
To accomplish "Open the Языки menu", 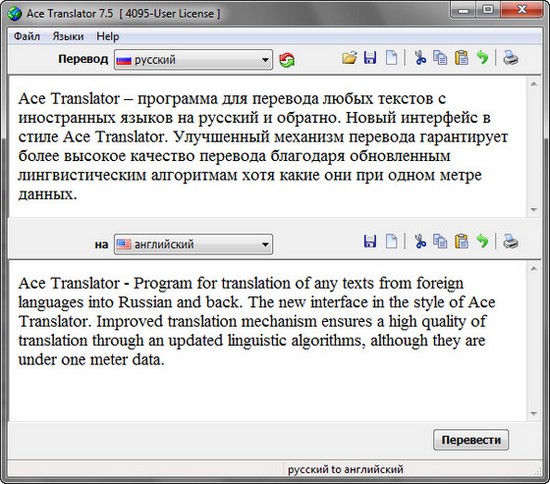I will (68, 36).
